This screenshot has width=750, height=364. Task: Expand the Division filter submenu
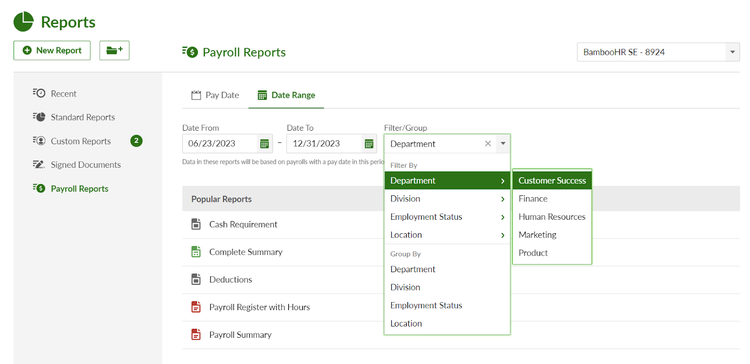[503, 199]
